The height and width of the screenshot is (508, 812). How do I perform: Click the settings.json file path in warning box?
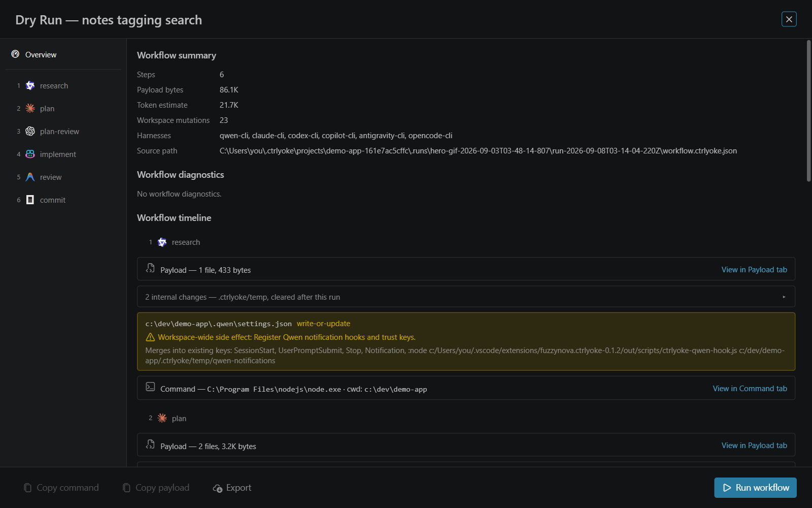coord(219,324)
